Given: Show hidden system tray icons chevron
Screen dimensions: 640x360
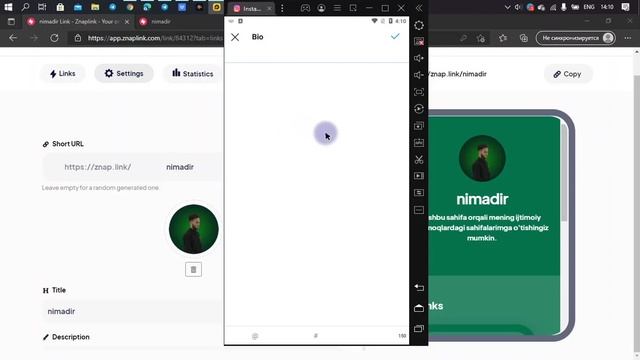Looking at the screenshot, I should pos(507,7).
